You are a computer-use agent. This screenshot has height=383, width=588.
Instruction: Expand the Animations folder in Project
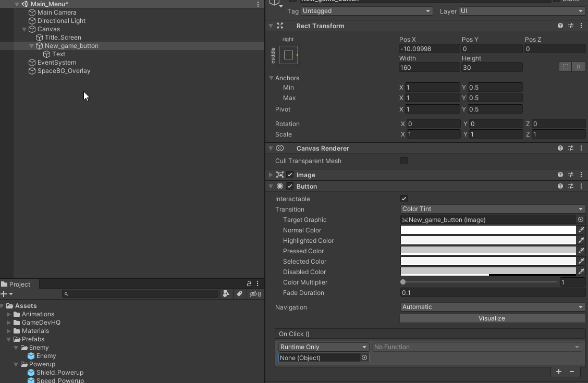[9, 314]
